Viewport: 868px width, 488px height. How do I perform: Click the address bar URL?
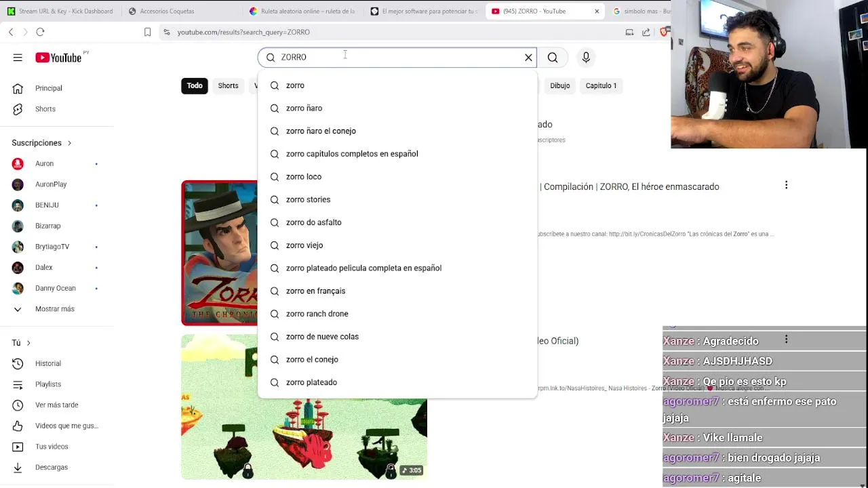tap(243, 32)
